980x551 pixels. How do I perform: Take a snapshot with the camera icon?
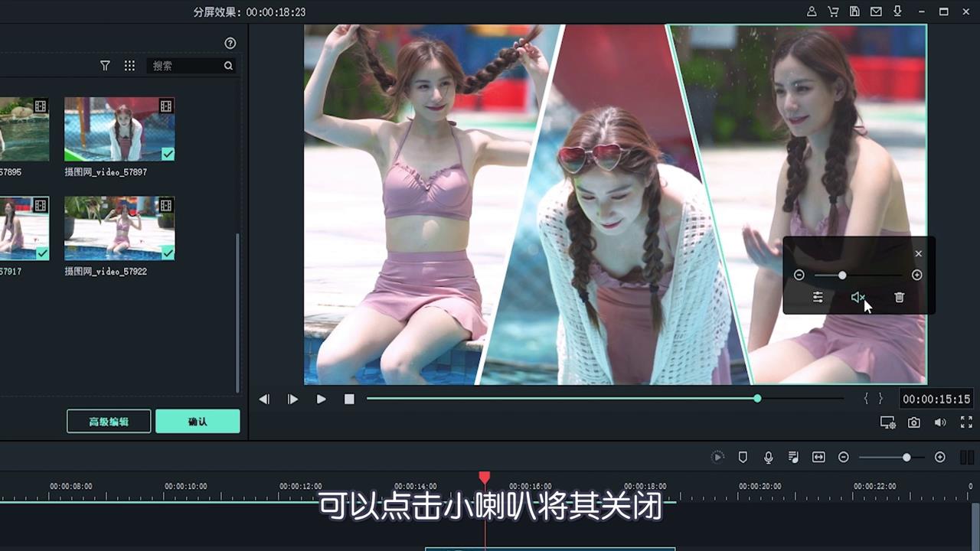[x=914, y=422]
